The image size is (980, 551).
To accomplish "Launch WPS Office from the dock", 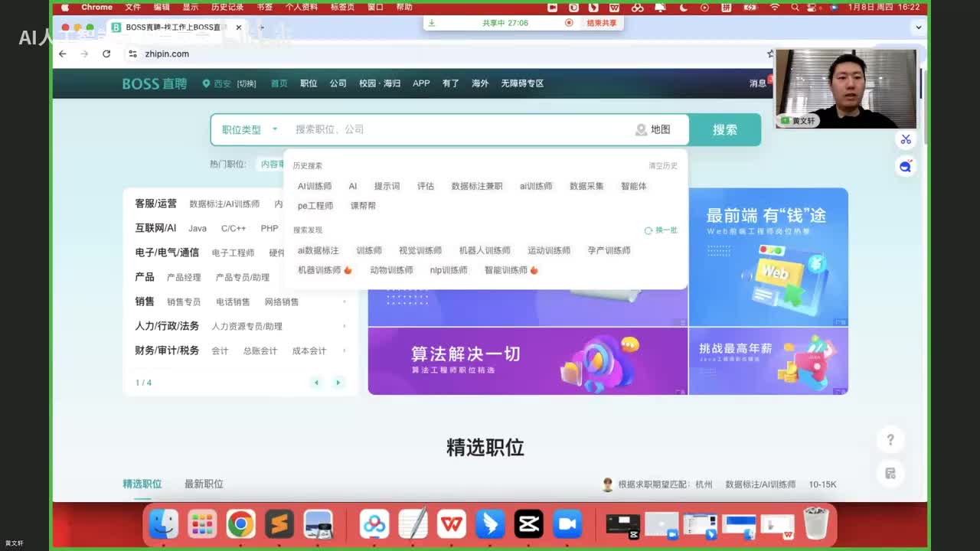I will pos(452,524).
